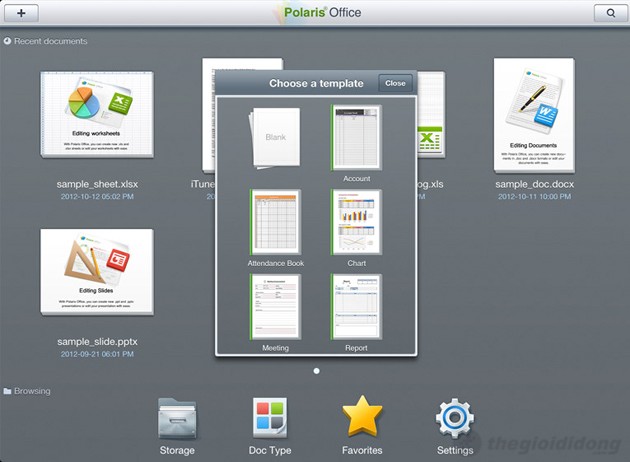Select the Blank template
630x462 pixels.
click(x=275, y=138)
